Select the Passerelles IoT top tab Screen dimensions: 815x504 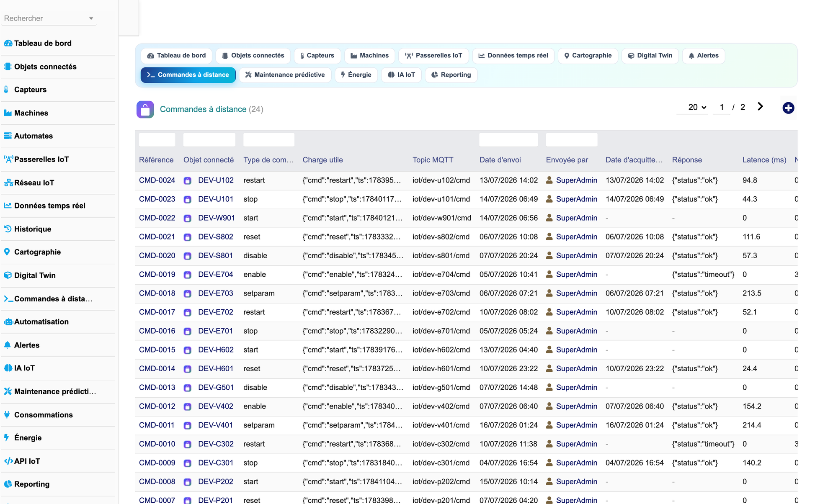433,56
